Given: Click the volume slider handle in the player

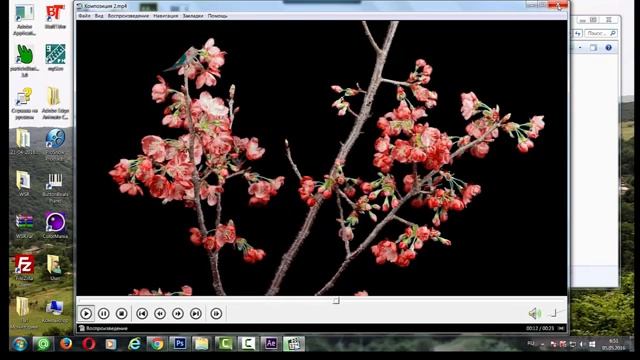Looking at the screenshot, I should 554,313.
